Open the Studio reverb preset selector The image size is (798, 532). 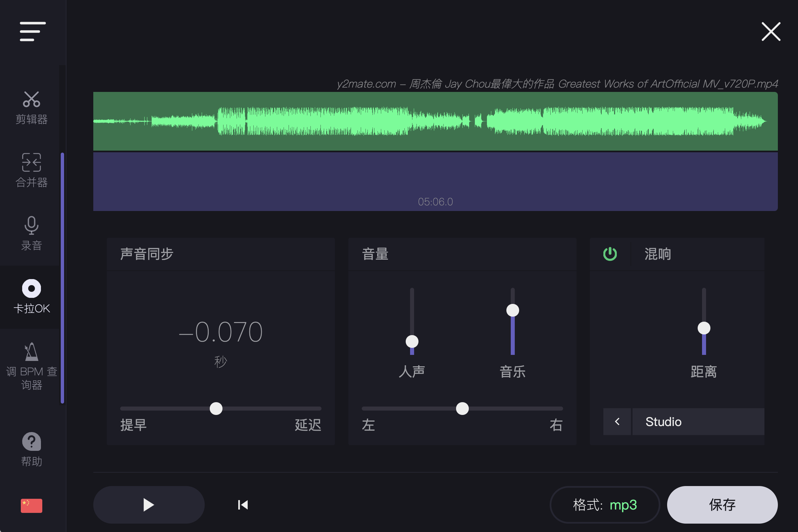click(x=698, y=422)
